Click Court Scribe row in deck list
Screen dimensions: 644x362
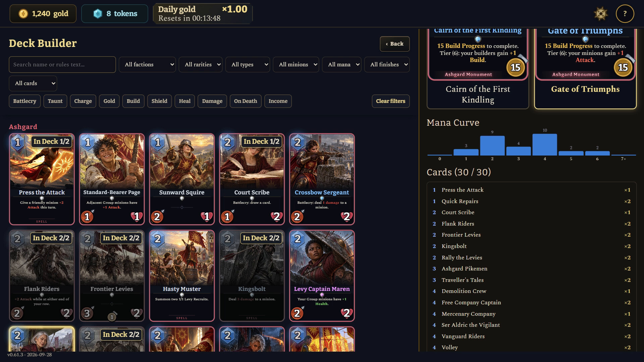[532, 213]
